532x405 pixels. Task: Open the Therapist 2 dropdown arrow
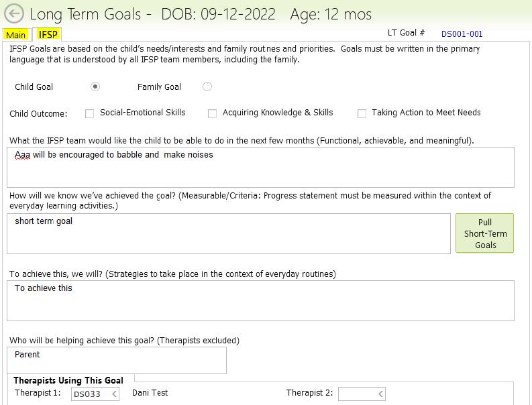coord(381,394)
